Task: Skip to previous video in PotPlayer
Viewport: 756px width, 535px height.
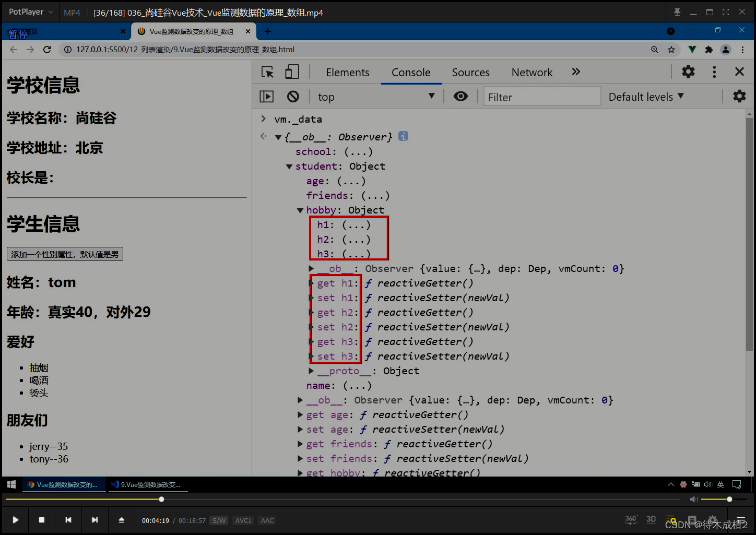Action: [x=68, y=520]
